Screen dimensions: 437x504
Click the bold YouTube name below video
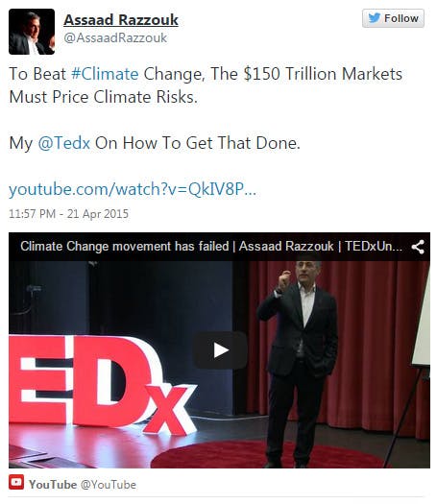pyautogui.click(x=53, y=485)
